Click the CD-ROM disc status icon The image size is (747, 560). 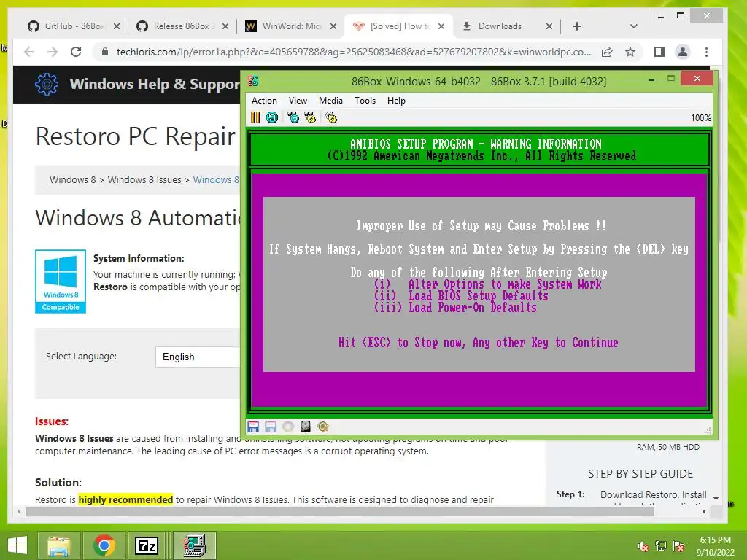point(288,427)
